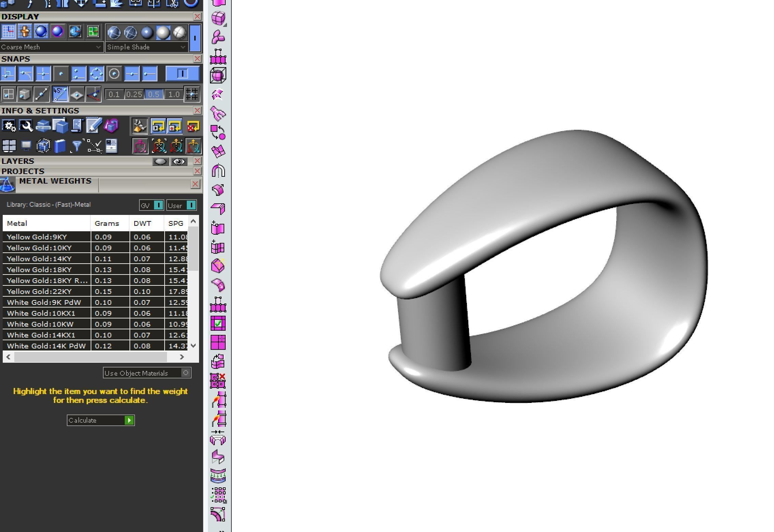The width and height of the screenshot is (774, 532).
Task: Click the metal list vertical scrollbar thumb
Action: [x=194, y=249]
